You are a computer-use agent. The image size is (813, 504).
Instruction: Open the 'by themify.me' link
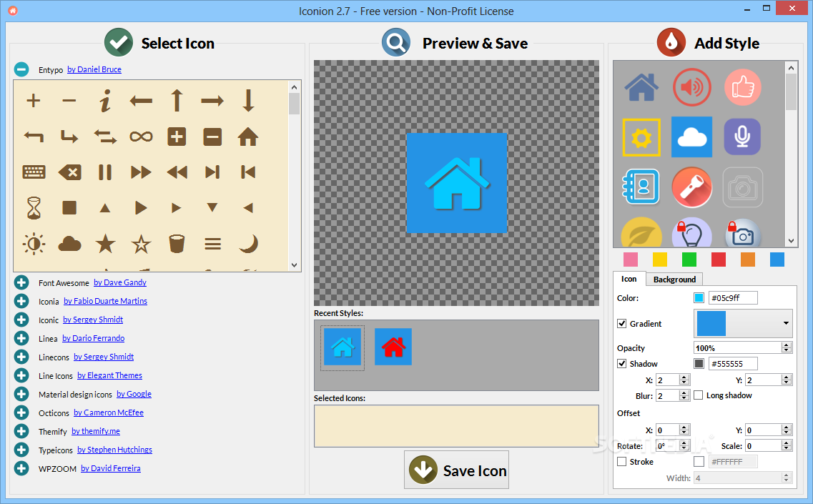pyautogui.click(x=95, y=431)
